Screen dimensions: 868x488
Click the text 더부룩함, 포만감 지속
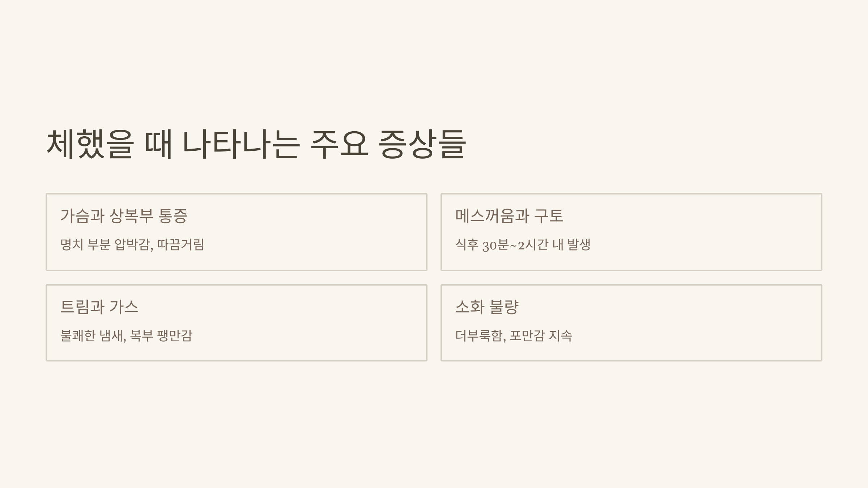pos(514,336)
